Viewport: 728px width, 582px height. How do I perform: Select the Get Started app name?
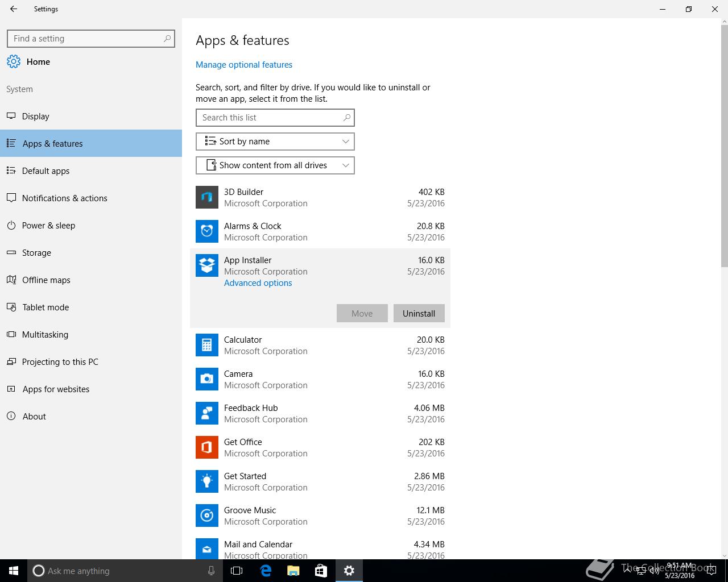pos(245,476)
